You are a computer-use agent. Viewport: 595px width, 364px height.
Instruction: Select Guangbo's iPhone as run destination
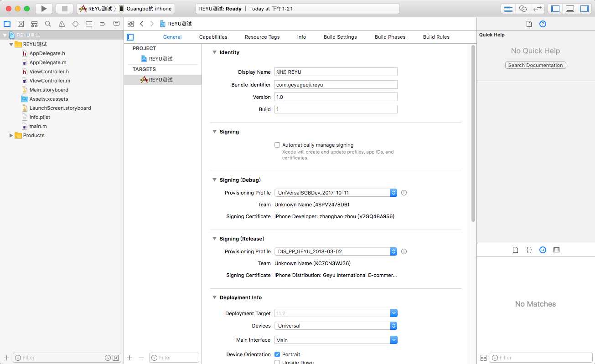click(x=145, y=9)
